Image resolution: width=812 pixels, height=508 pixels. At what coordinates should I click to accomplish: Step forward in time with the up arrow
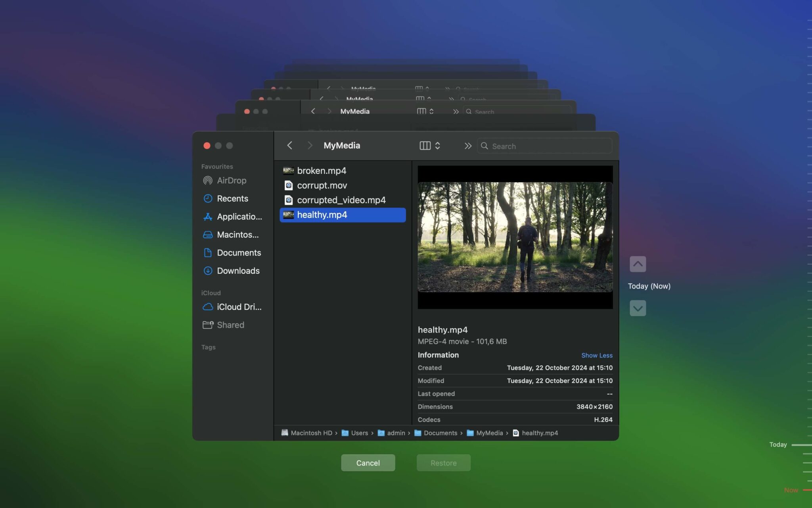pyautogui.click(x=638, y=264)
